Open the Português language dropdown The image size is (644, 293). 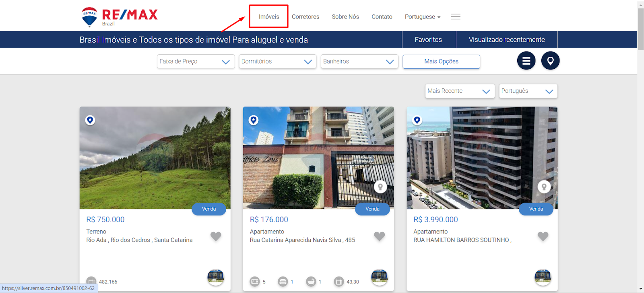[x=528, y=91]
